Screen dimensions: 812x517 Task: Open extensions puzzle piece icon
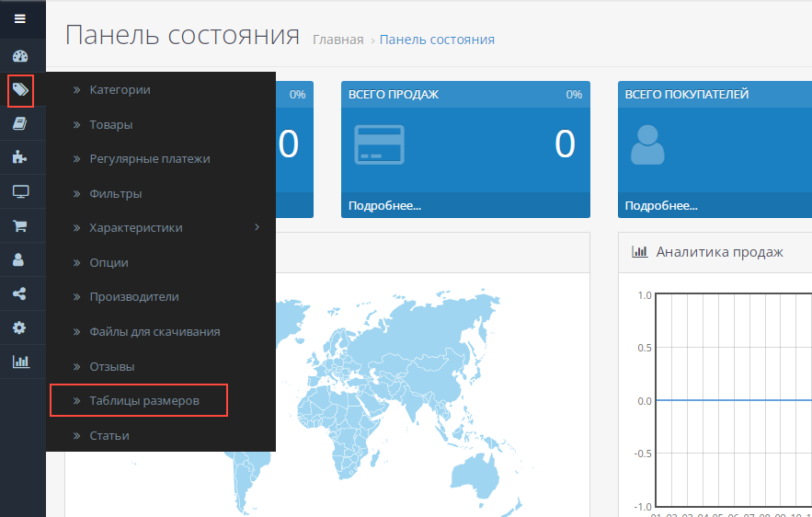tap(19, 158)
